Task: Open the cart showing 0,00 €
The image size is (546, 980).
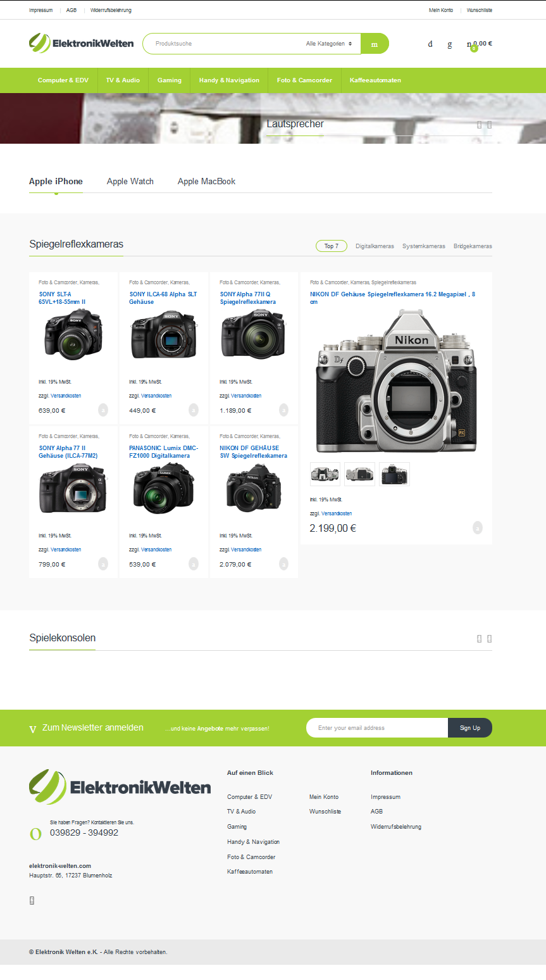Action: pos(479,44)
